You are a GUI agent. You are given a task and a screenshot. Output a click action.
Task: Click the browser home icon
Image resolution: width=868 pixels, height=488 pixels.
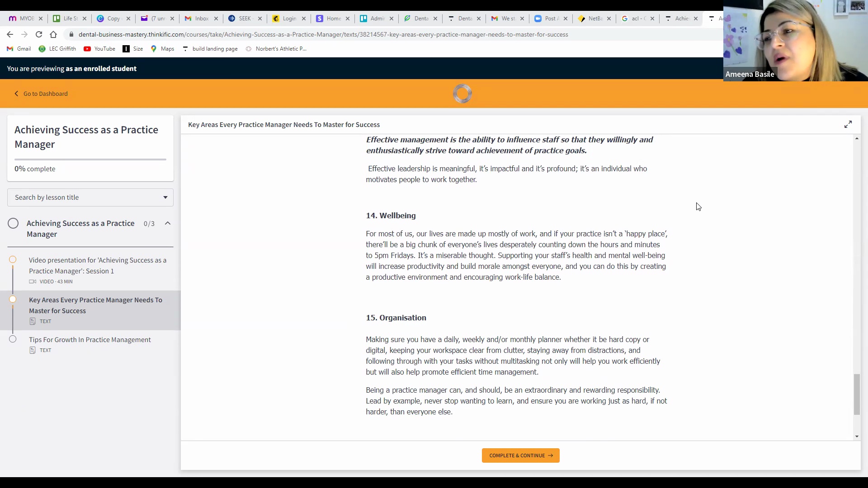tap(53, 34)
